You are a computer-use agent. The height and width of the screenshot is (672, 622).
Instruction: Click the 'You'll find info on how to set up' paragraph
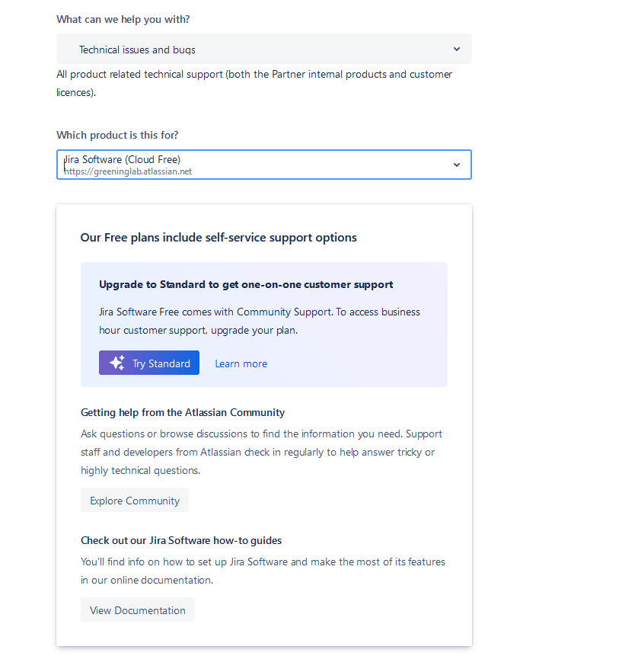tap(263, 571)
